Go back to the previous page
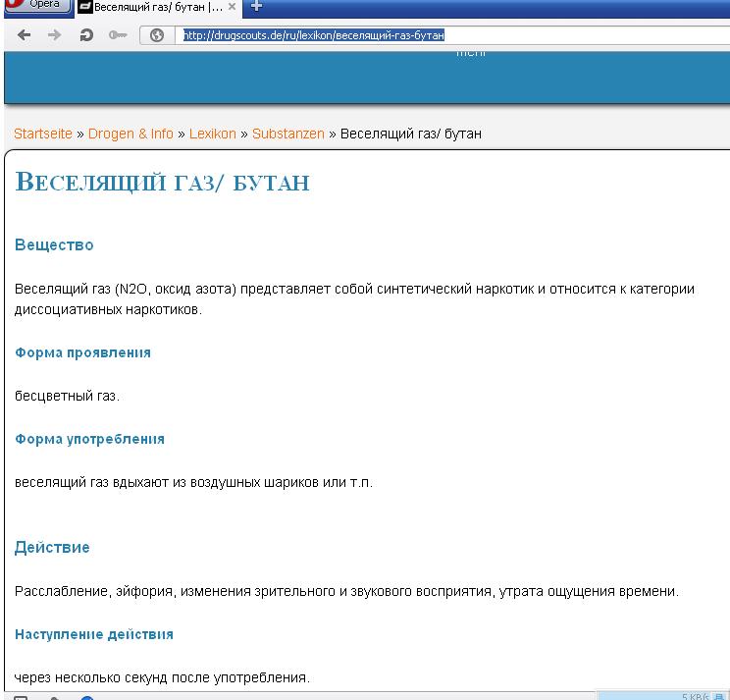The image size is (730, 700). coord(25,35)
